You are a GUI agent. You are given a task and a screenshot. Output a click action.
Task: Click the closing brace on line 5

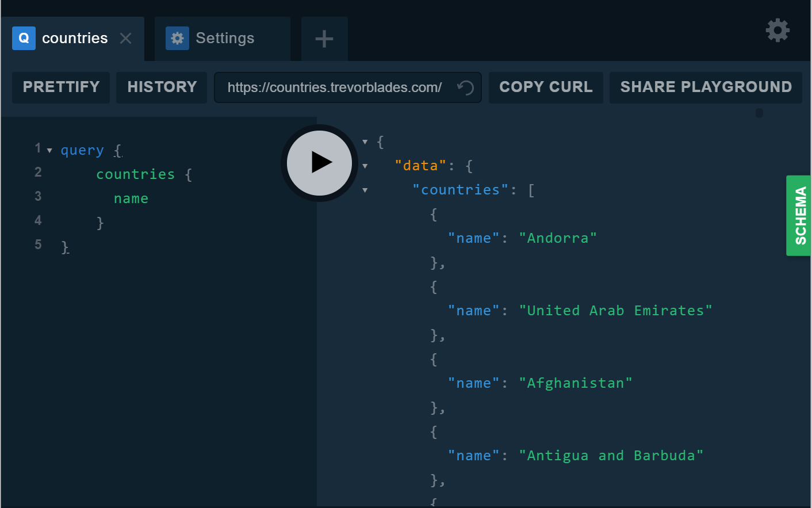click(65, 247)
